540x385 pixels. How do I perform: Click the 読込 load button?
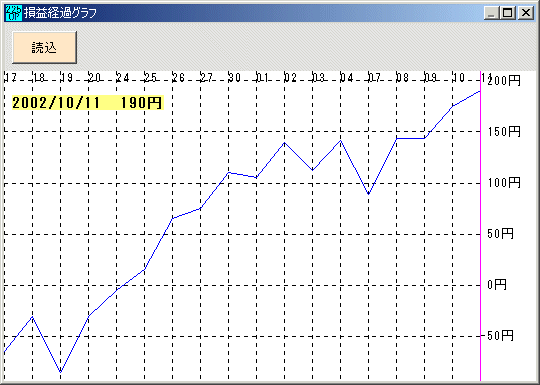(44, 48)
